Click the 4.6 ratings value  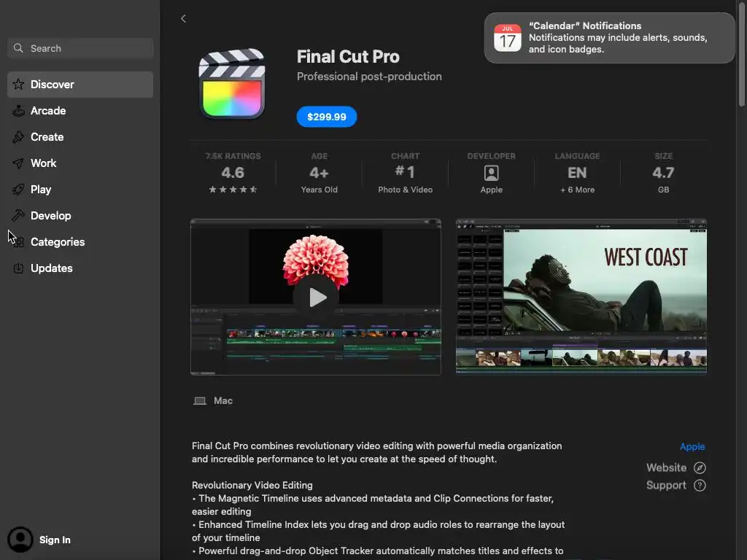point(233,172)
